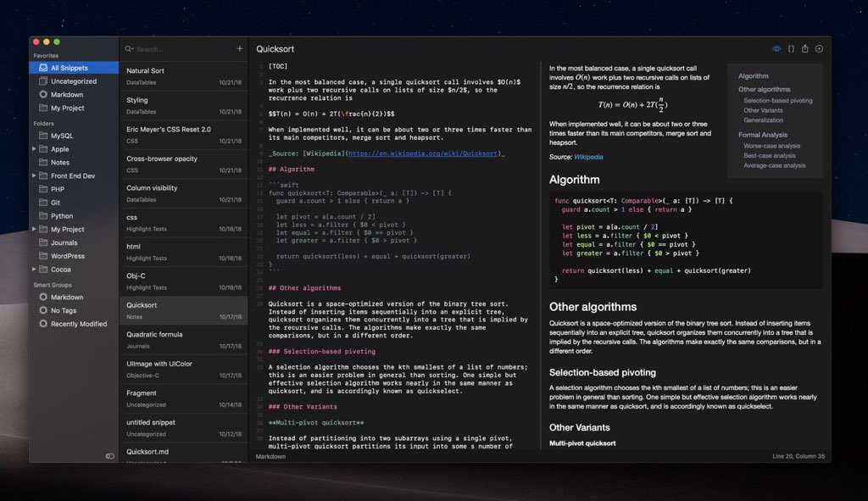Open the Column visibility snippet
The width and height of the screenshot is (868, 501).
[x=184, y=193]
